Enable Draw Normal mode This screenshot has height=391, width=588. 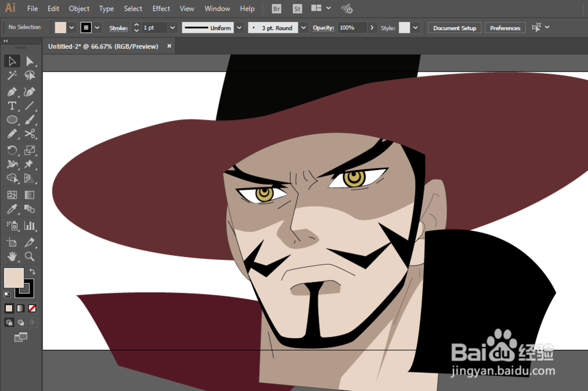pyautogui.click(x=9, y=322)
